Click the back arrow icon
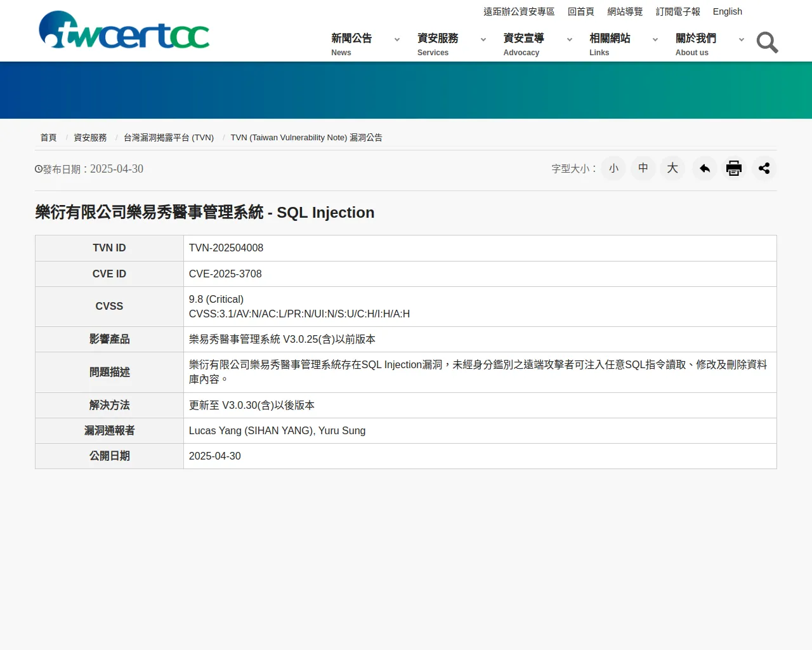Image resolution: width=812 pixels, height=650 pixels. pos(704,168)
